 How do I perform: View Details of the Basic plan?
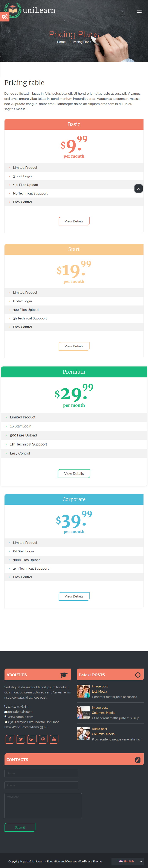click(74, 221)
